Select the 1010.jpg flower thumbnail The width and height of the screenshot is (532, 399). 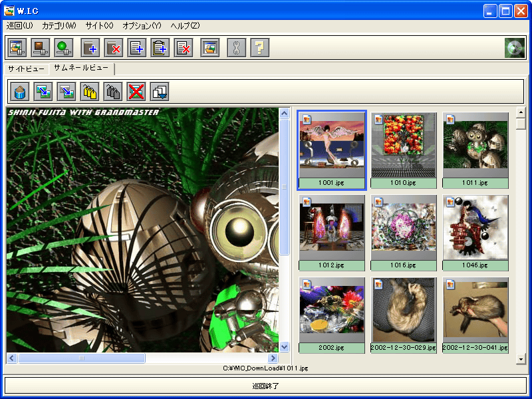[404, 150]
